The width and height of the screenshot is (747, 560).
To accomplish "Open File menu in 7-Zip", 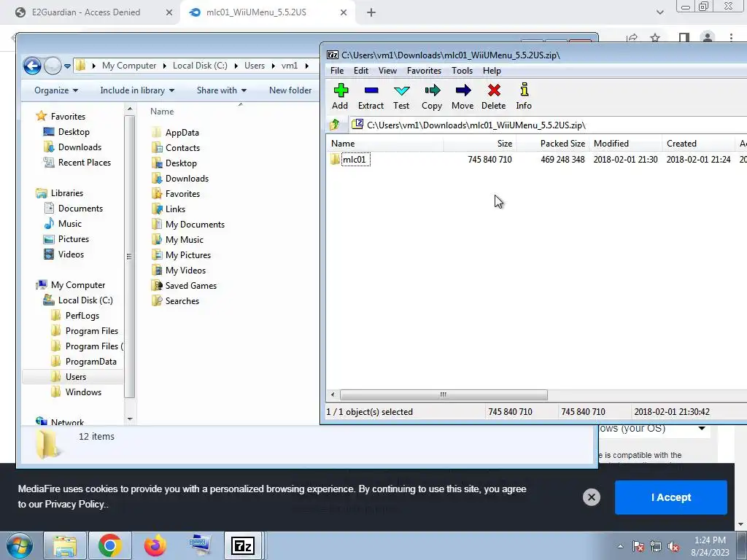I will (x=337, y=71).
